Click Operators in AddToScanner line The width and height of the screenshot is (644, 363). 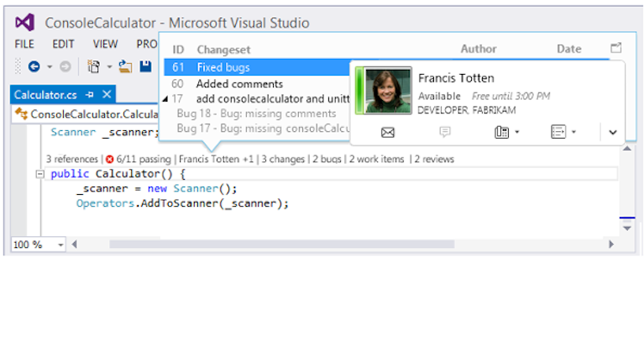pos(105,203)
